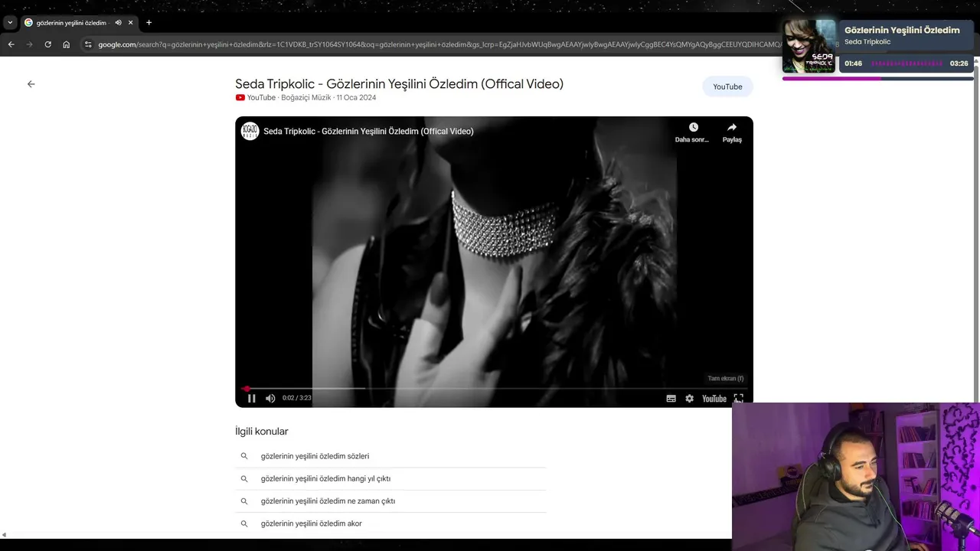Click the YouTube chip button

(x=727, y=86)
